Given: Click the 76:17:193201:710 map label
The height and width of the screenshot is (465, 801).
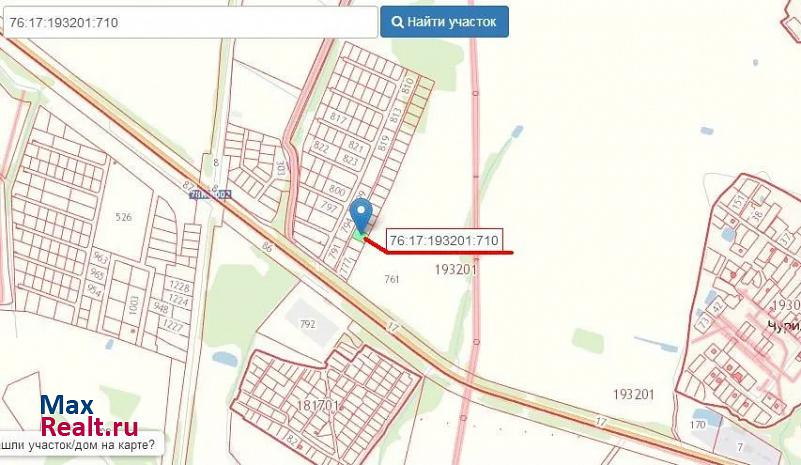Looking at the screenshot, I should tap(444, 240).
